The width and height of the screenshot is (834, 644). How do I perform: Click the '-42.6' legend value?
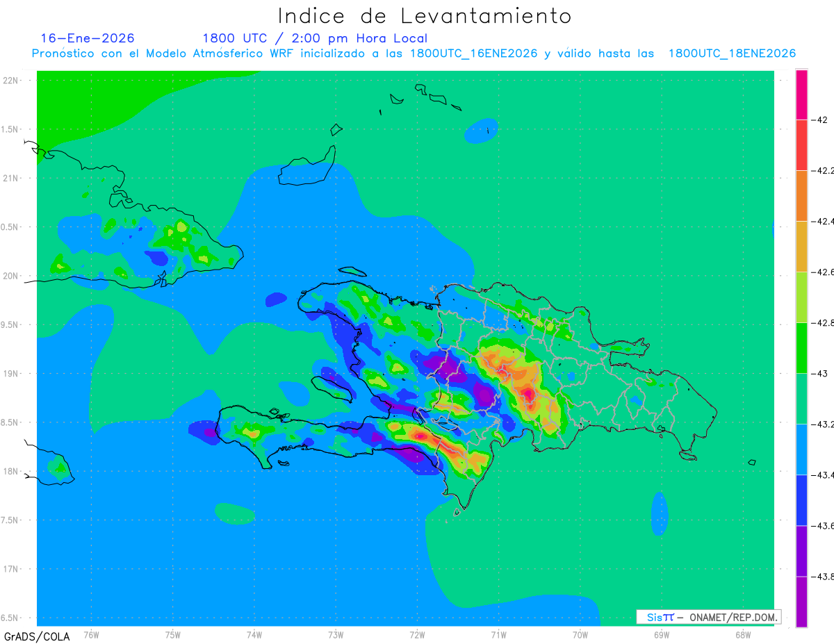tap(824, 272)
